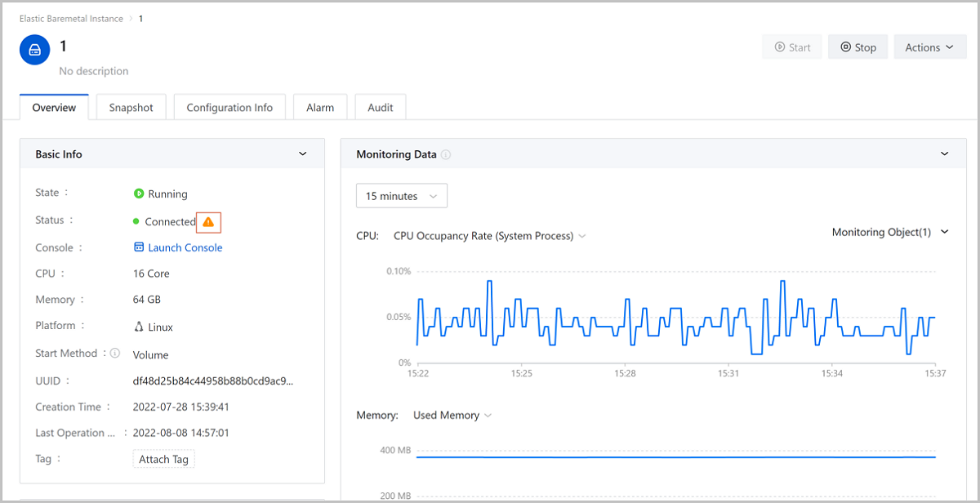Open the 15 minutes time range dropdown
Image resolution: width=980 pixels, height=503 pixels.
pos(401,196)
